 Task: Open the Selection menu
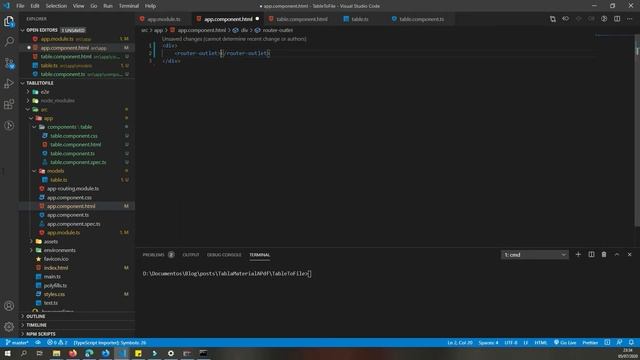pos(56,6)
